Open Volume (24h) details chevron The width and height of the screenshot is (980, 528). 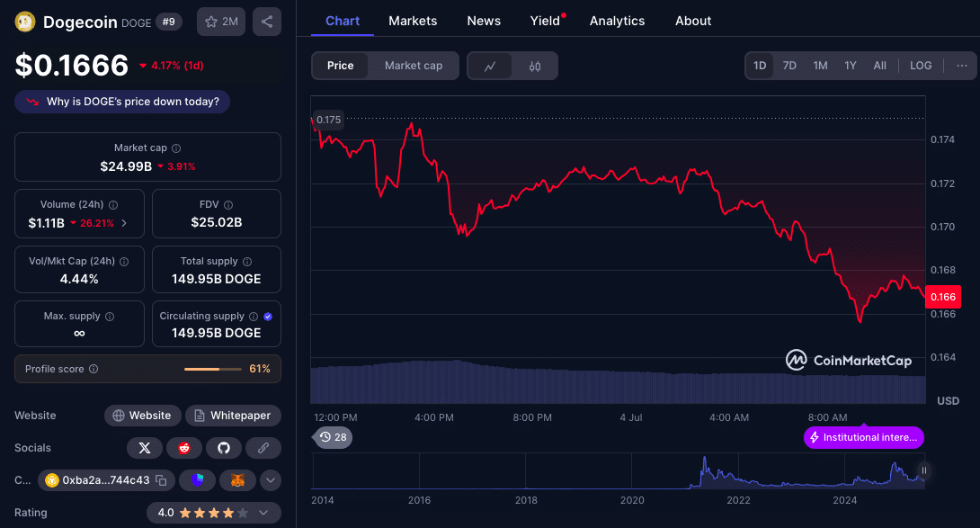pyautogui.click(x=124, y=223)
